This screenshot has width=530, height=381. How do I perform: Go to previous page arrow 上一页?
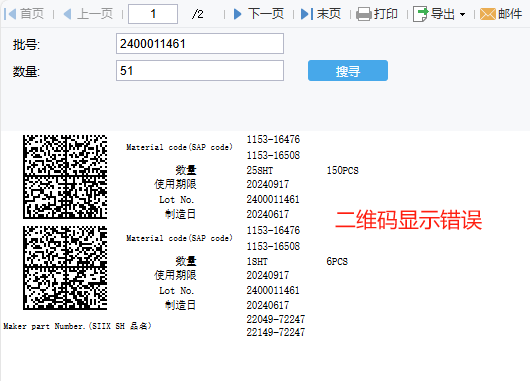67,14
